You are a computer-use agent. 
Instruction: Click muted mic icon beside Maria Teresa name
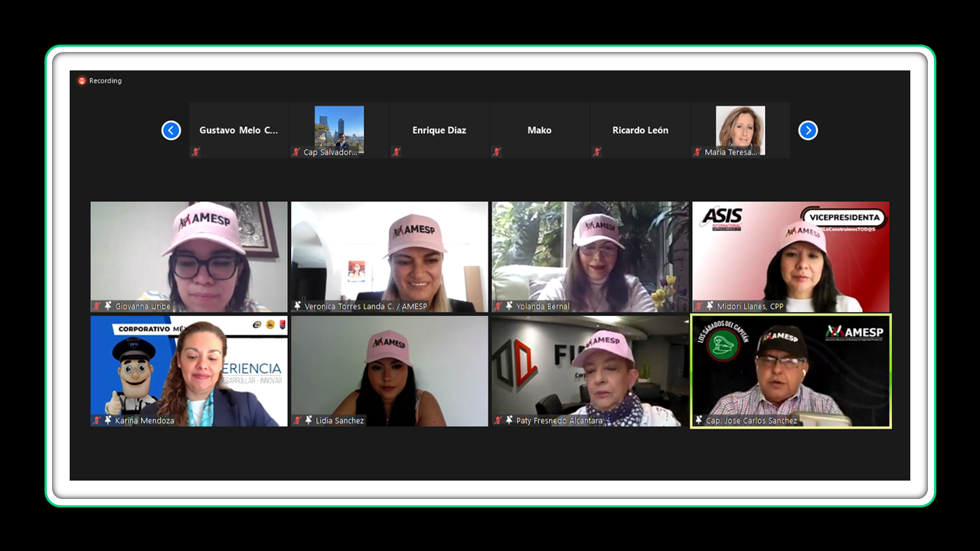(697, 152)
